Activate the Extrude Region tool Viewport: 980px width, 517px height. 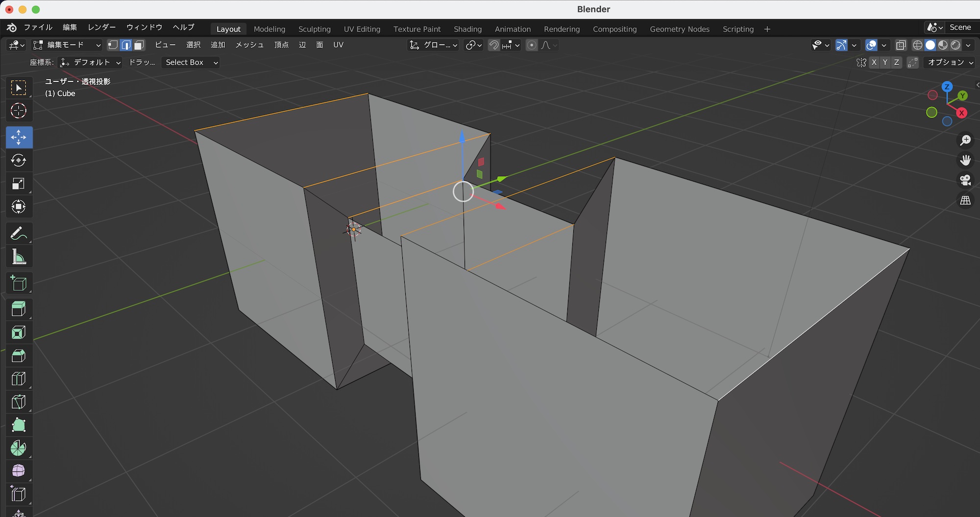[x=19, y=309]
